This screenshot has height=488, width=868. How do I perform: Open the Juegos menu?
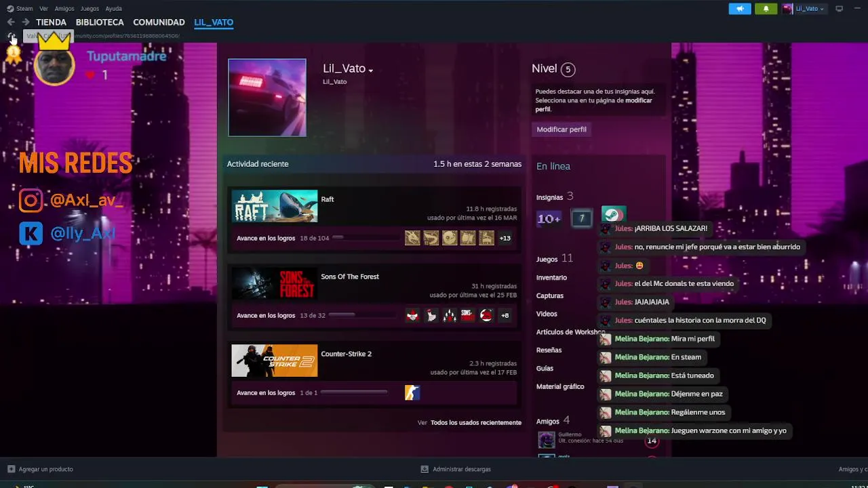pos(90,9)
